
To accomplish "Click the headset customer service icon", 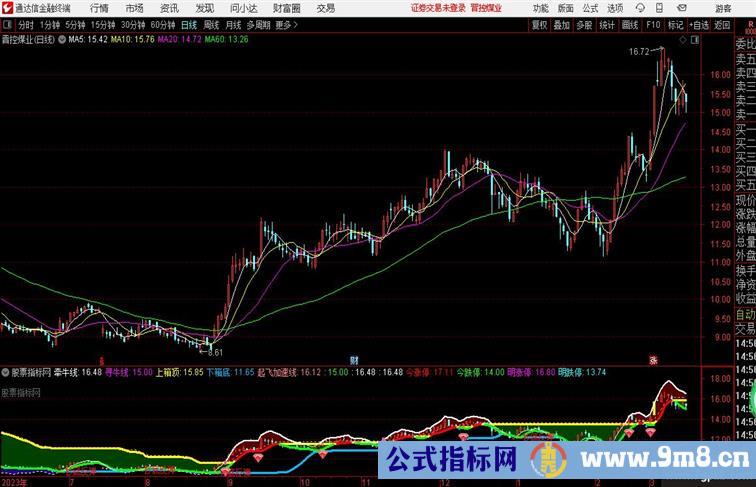I will point(640,8).
